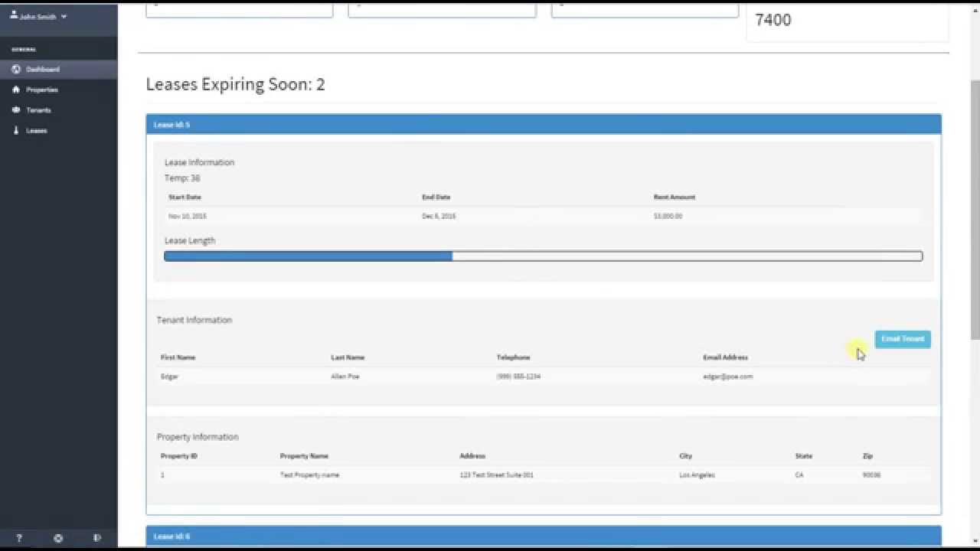Click the Tenant Information section title
Image resolution: width=980 pixels, height=551 pixels.
click(194, 320)
